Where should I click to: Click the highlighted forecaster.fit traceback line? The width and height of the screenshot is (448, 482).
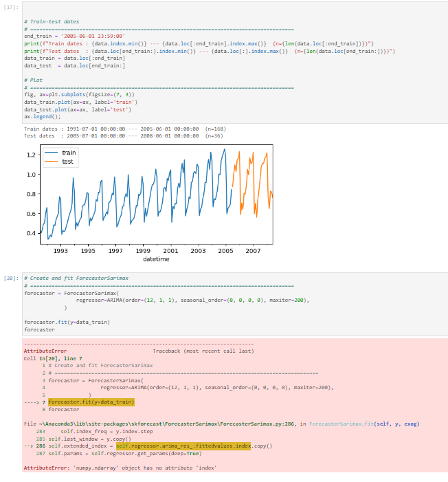pyautogui.click(x=91, y=402)
